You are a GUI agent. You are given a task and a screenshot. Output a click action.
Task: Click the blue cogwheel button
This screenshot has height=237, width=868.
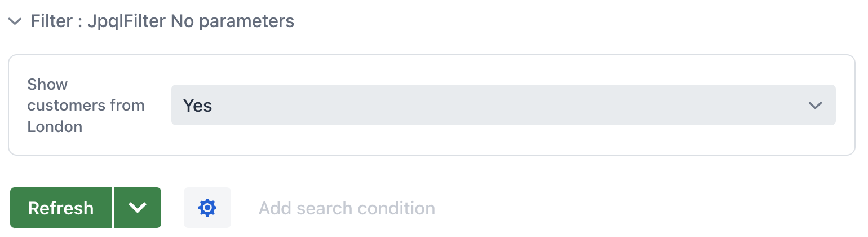pos(207,208)
